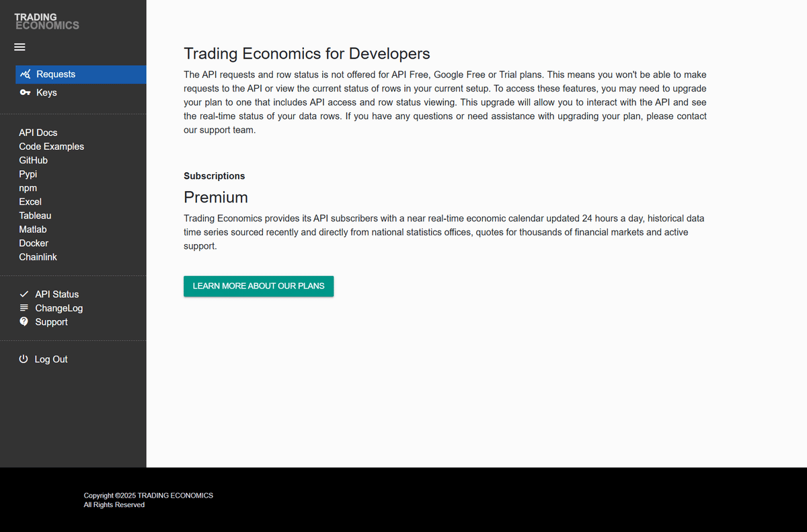
Task: Open the Chainlink page
Action: [x=38, y=257]
